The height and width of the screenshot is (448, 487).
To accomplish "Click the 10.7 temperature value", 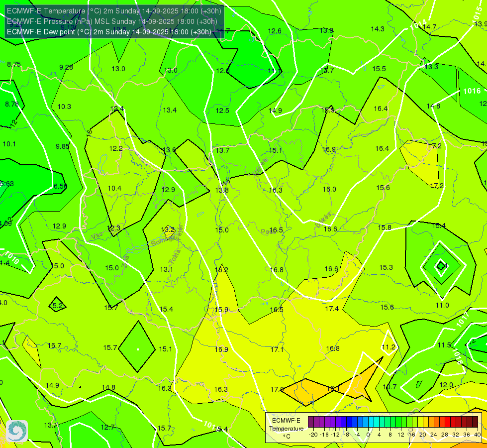I will pyautogui.click(x=390, y=387).
